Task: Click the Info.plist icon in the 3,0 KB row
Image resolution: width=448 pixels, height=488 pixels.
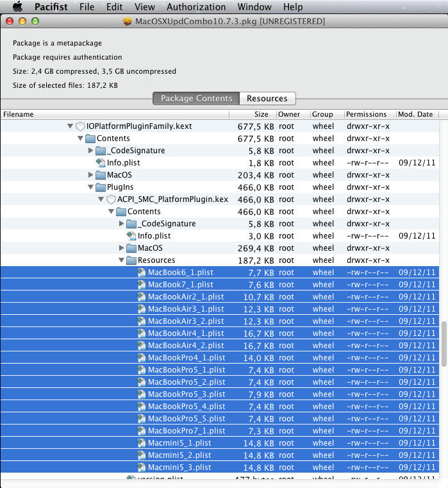Action: (x=131, y=236)
